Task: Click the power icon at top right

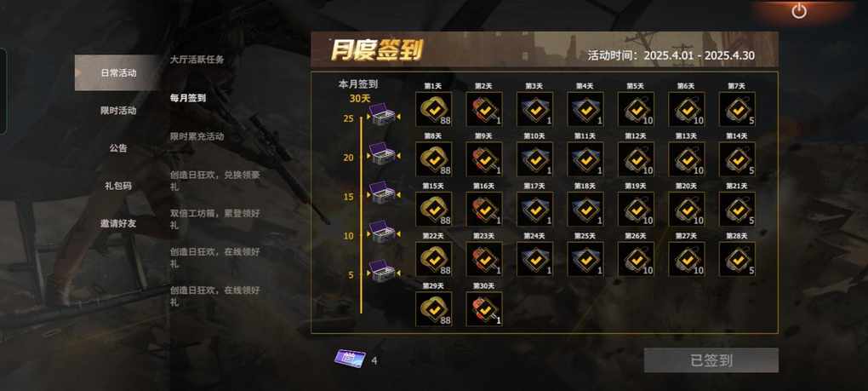Action: pos(799,11)
